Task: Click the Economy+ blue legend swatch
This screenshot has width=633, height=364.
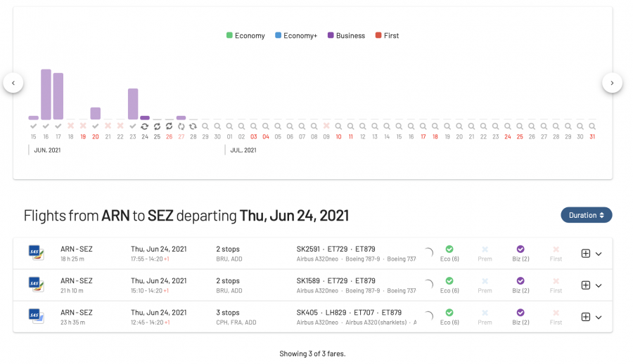Action: click(x=279, y=36)
